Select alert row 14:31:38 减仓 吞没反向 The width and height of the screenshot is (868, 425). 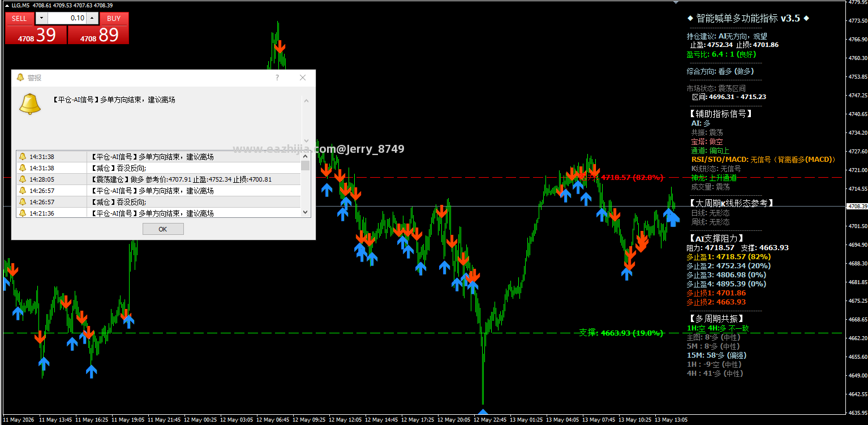[159, 168]
